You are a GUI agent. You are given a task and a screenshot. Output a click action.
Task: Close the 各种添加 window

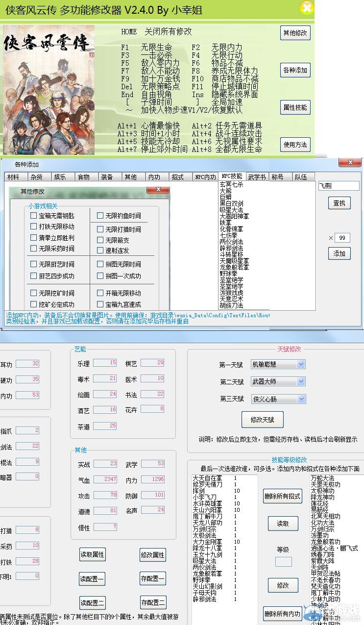[350, 163]
